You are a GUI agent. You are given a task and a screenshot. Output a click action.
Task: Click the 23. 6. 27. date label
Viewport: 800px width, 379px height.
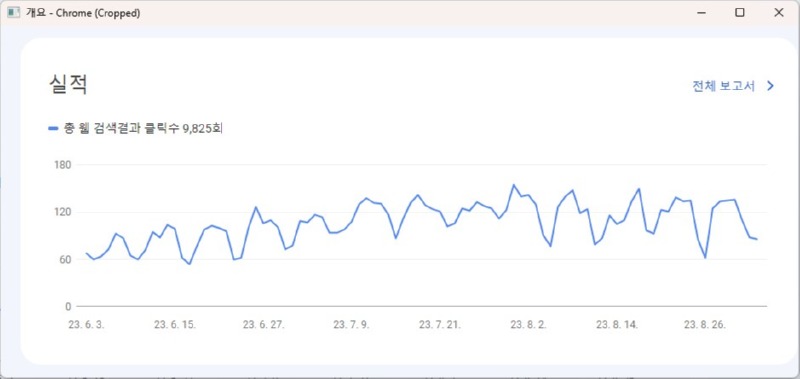click(x=263, y=325)
